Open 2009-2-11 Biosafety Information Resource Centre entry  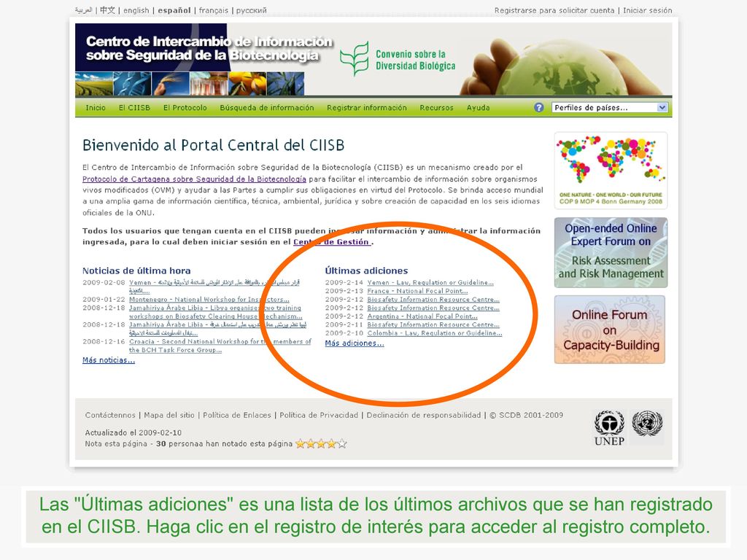click(x=433, y=324)
